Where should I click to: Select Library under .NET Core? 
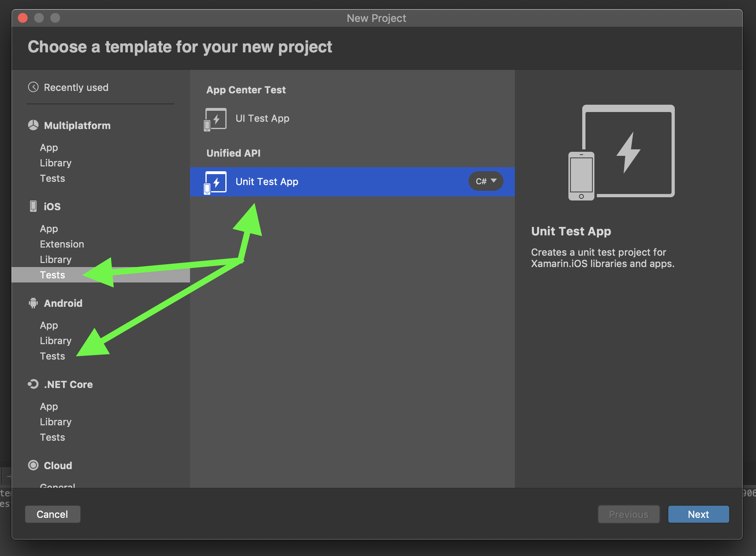(56, 422)
